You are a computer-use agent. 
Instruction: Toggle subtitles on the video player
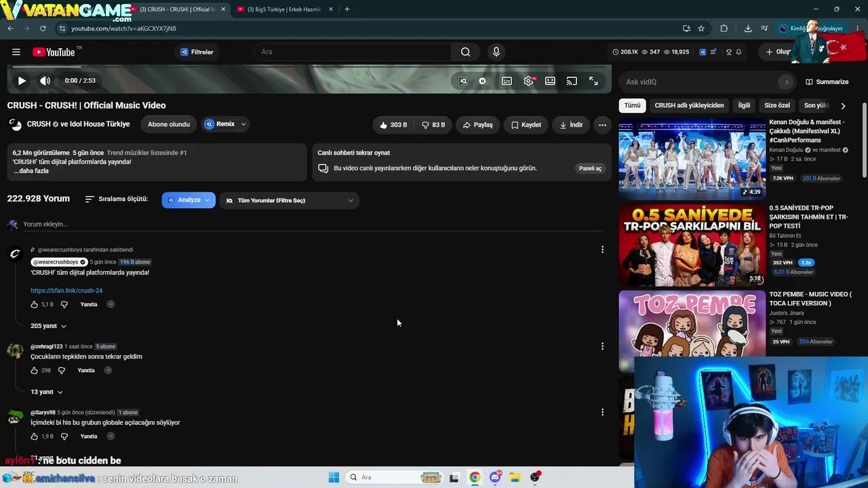point(507,81)
